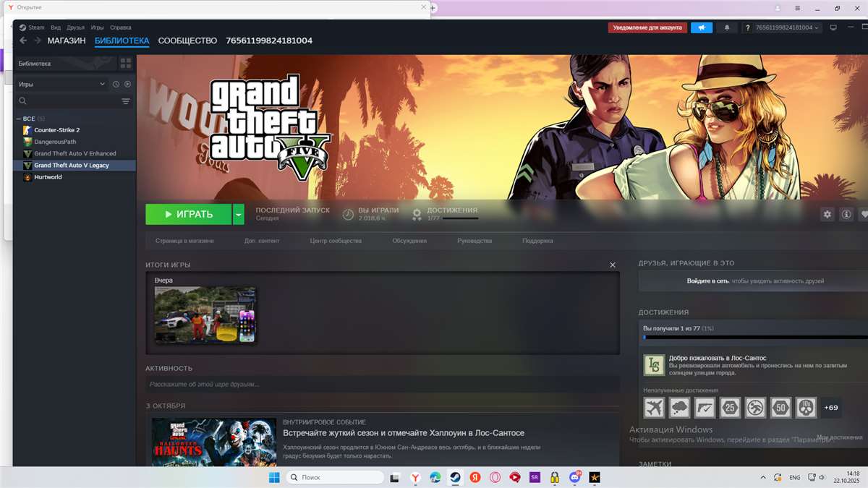
Task: Click the Discord icon in the taskbar
Action: coord(575,477)
